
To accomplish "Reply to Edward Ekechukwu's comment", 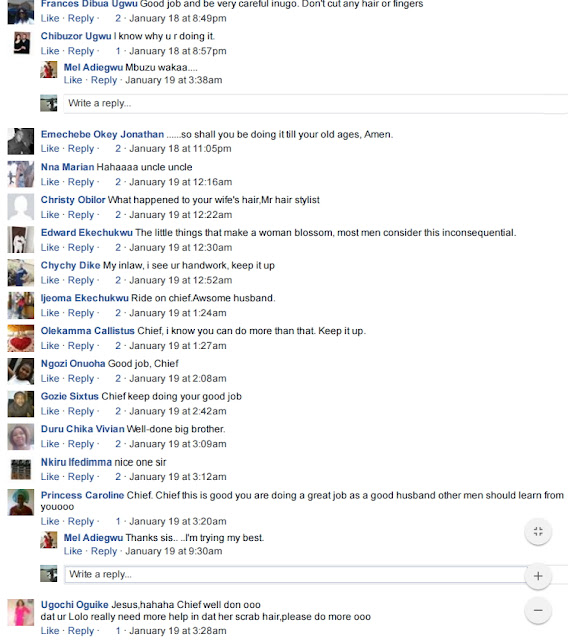I will [81, 248].
